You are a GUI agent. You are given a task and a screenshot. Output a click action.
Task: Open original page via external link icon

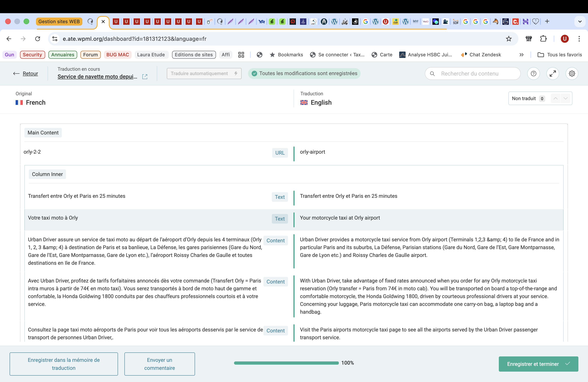[145, 77]
